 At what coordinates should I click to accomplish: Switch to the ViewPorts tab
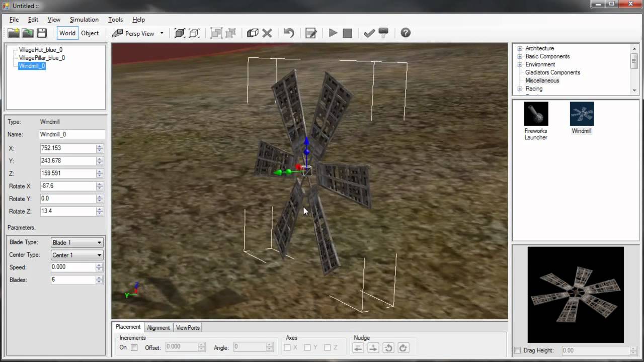(188, 327)
